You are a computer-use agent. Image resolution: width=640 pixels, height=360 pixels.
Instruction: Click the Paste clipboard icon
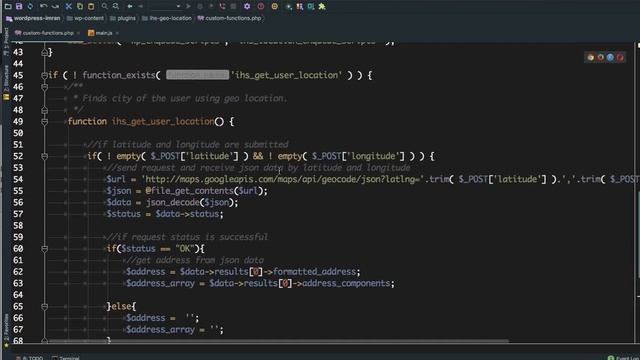(x=91, y=6)
